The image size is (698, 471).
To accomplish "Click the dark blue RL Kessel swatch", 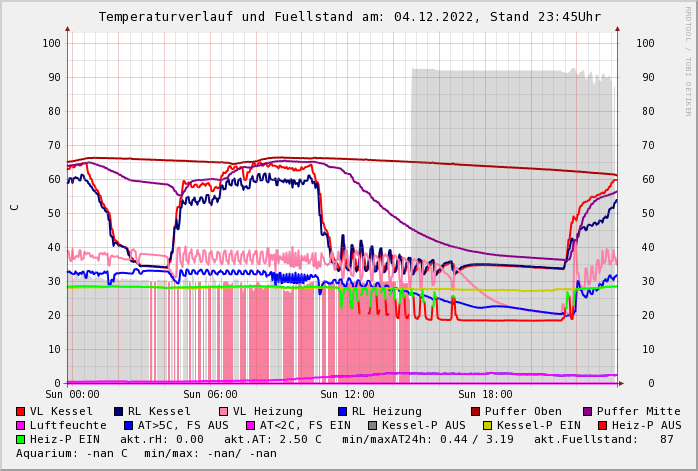I will coord(119,412).
